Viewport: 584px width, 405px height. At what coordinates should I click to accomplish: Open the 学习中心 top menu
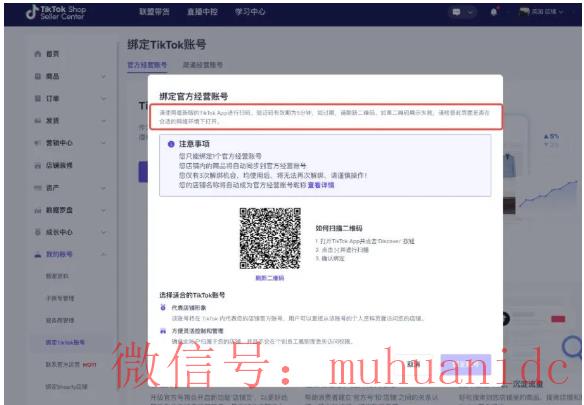(250, 12)
